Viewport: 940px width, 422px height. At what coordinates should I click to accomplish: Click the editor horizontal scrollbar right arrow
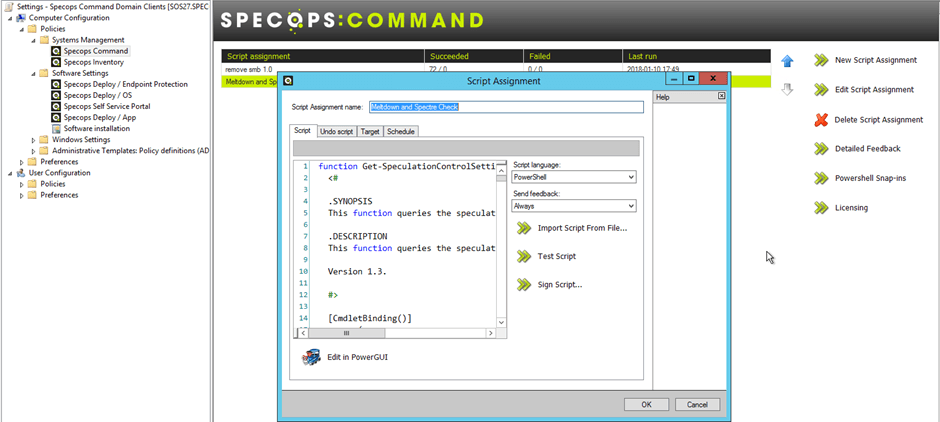[x=490, y=333]
